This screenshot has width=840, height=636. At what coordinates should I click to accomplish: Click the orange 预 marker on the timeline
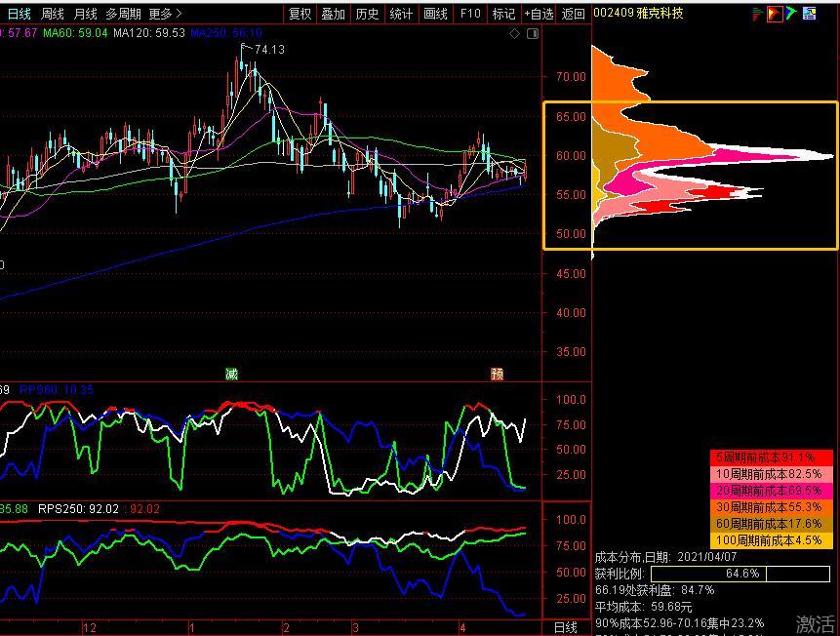point(497,374)
